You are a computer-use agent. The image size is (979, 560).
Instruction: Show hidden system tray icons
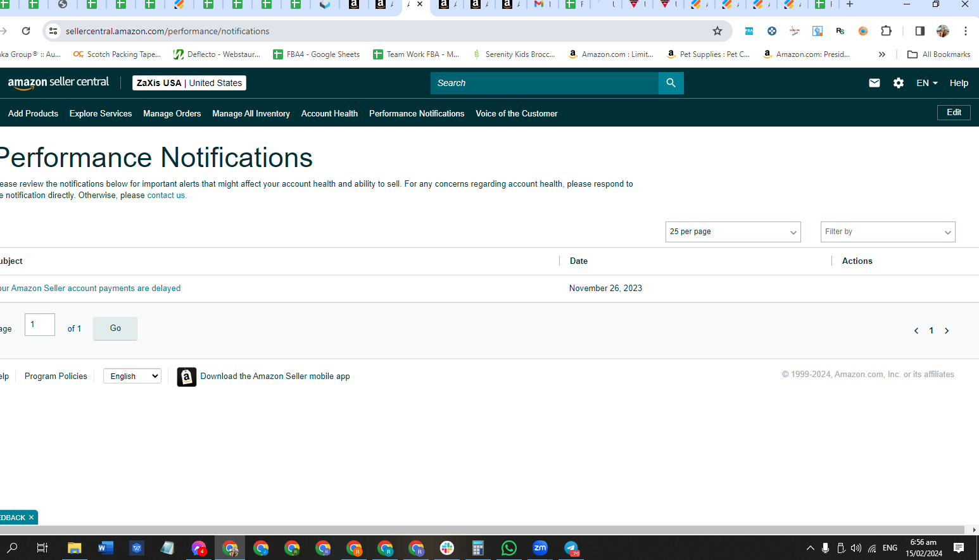point(810,548)
